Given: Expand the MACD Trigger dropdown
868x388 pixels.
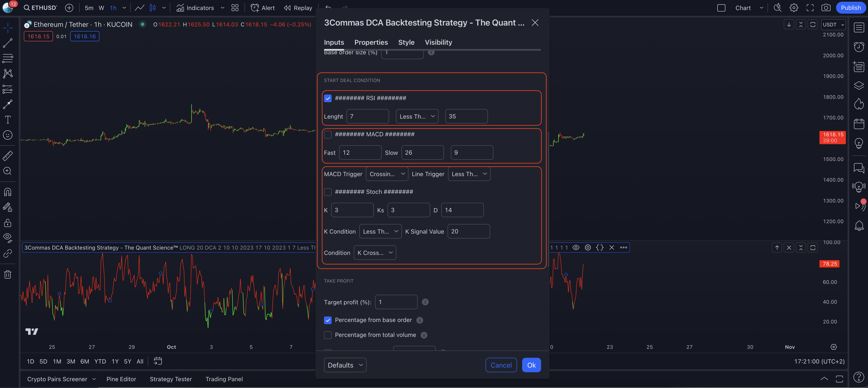Looking at the screenshot, I should pyautogui.click(x=387, y=174).
